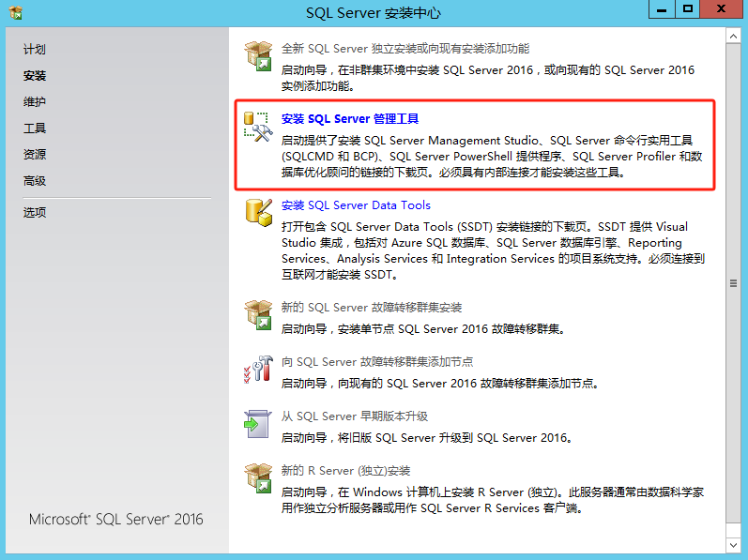Click the management tools hammer and wrench icon
The height and width of the screenshot is (560, 748).
coord(258,127)
